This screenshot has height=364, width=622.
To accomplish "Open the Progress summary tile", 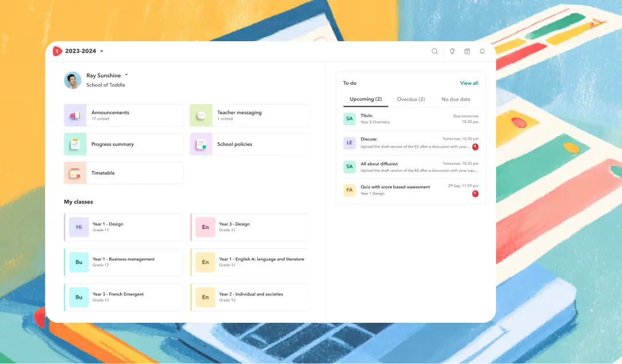I will pyautogui.click(x=124, y=144).
